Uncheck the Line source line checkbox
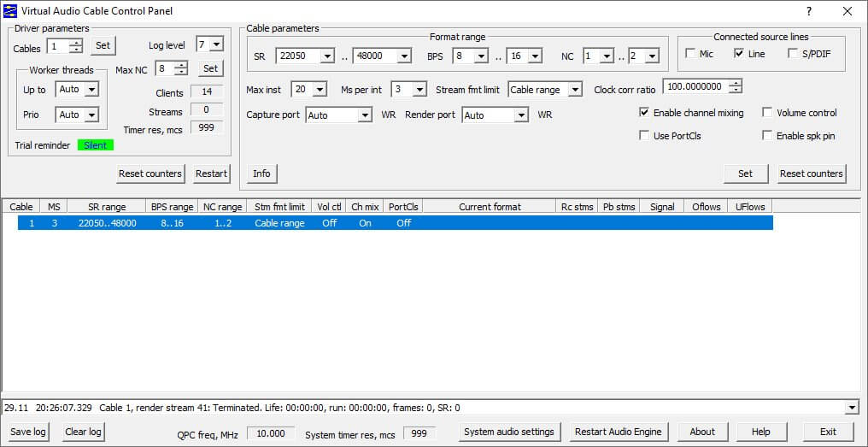 click(739, 54)
